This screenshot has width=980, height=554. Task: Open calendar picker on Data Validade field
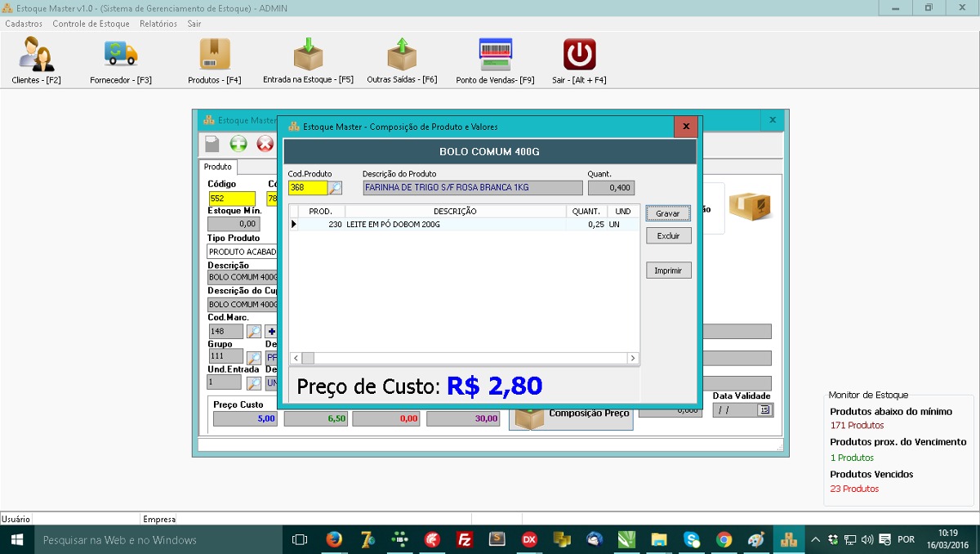click(764, 410)
